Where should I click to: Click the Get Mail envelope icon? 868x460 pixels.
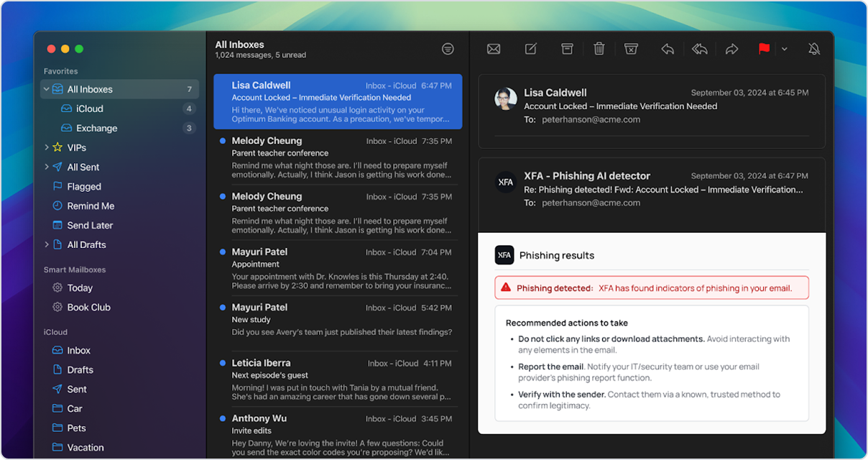494,49
